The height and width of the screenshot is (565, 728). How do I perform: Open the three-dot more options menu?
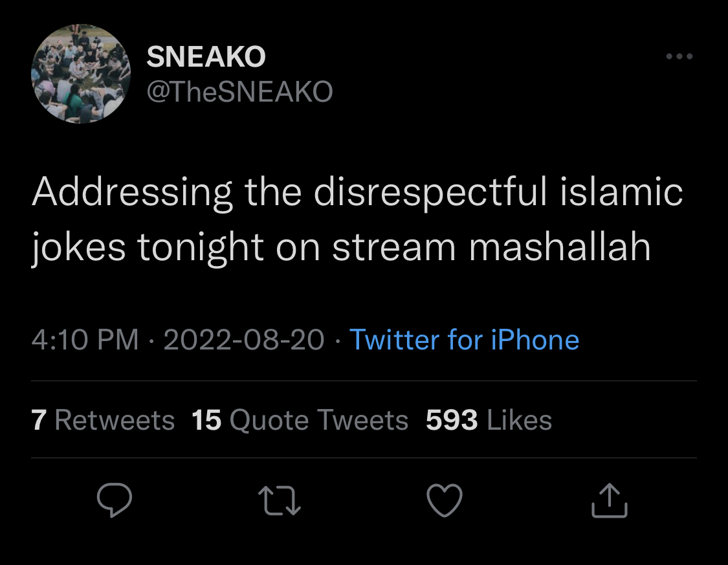coord(679,56)
